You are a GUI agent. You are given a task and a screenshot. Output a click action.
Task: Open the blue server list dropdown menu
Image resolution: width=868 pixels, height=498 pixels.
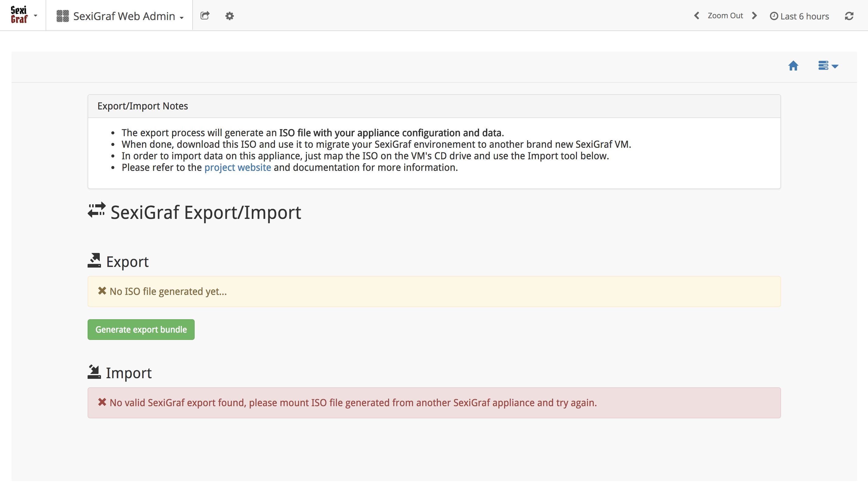point(828,66)
